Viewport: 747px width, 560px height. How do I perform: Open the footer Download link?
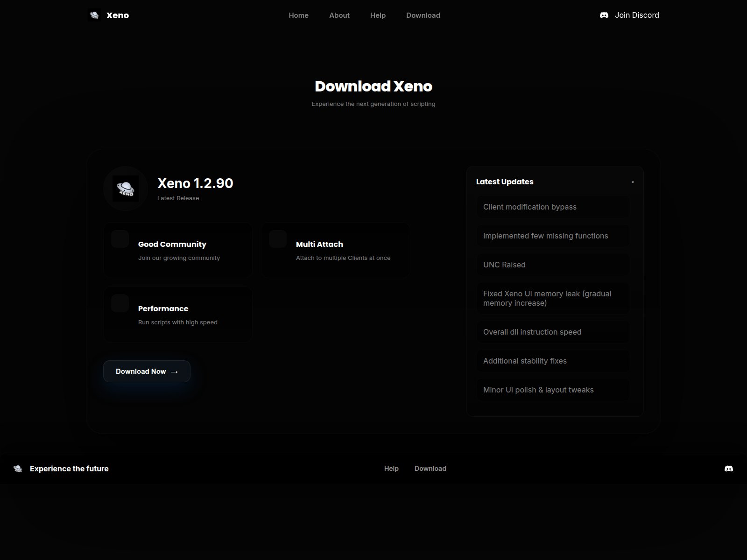point(430,469)
